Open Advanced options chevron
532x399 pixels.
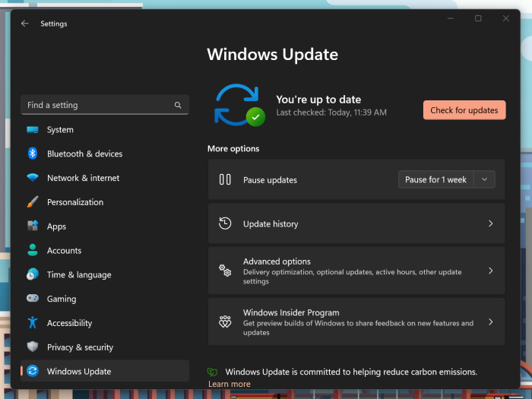[491, 271]
